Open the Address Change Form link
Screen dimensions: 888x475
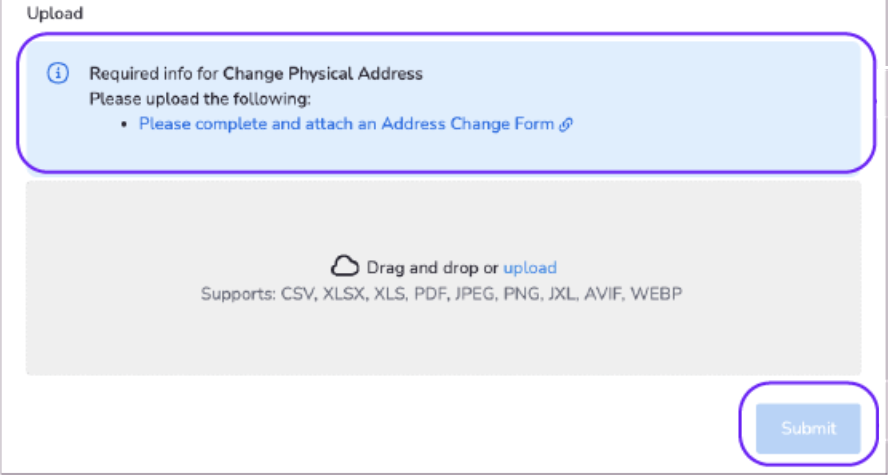click(346, 125)
